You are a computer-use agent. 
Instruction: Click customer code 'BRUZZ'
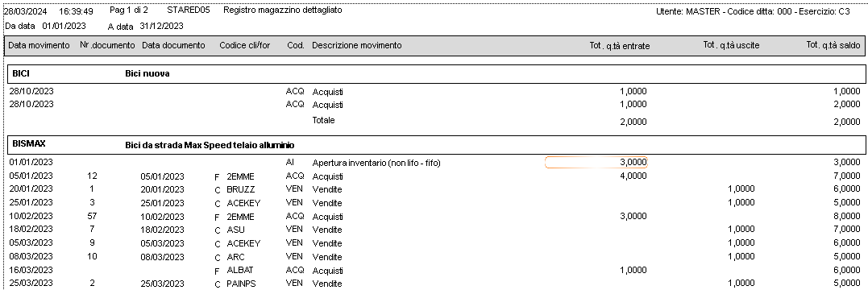[x=241, y=189]
